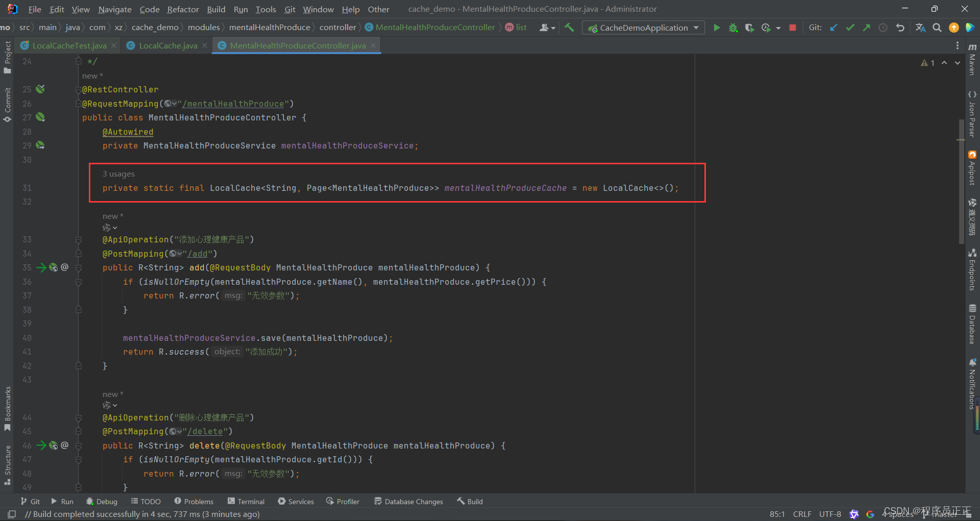Open the Structure tool window
The height and width of the screenshot is (521, 980).
click(7, 465)
